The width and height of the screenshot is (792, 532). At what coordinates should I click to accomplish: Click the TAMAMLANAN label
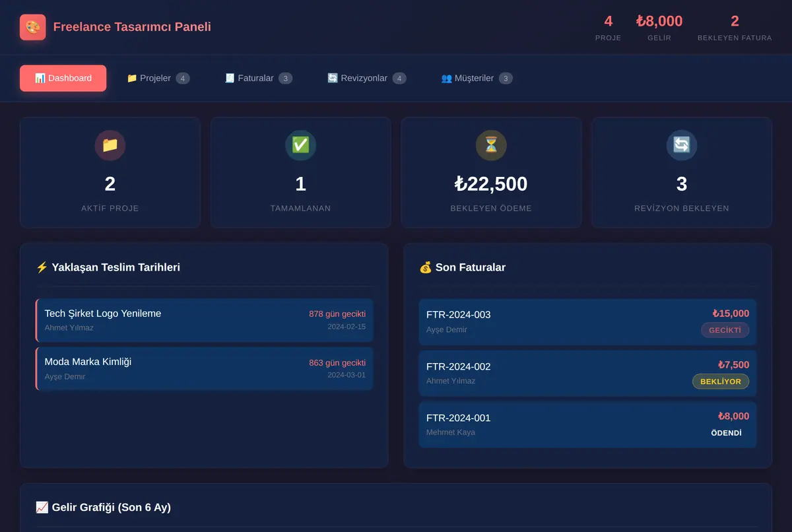(300, 208)
